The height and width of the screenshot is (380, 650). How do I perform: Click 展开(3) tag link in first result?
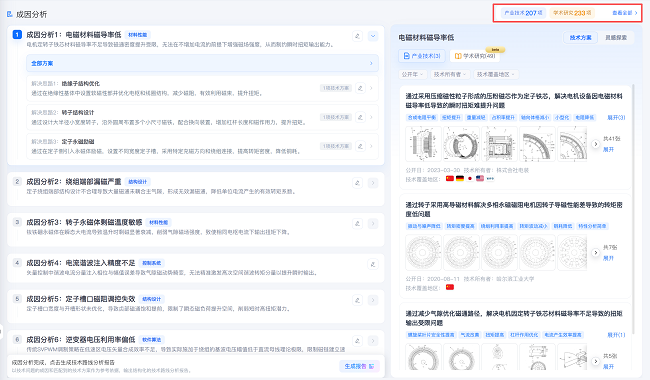(x=616, y=118)
